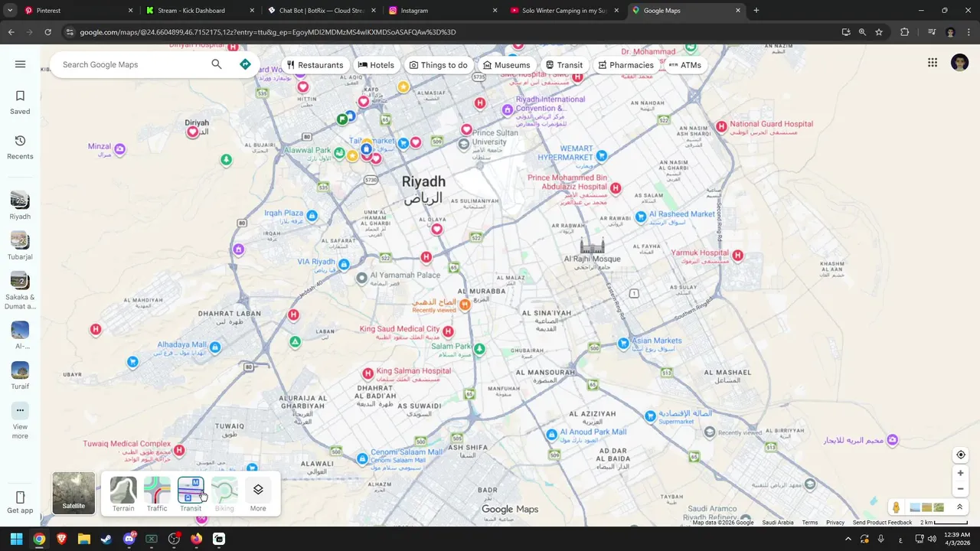Open the Google apps grid

pos(933,63)
